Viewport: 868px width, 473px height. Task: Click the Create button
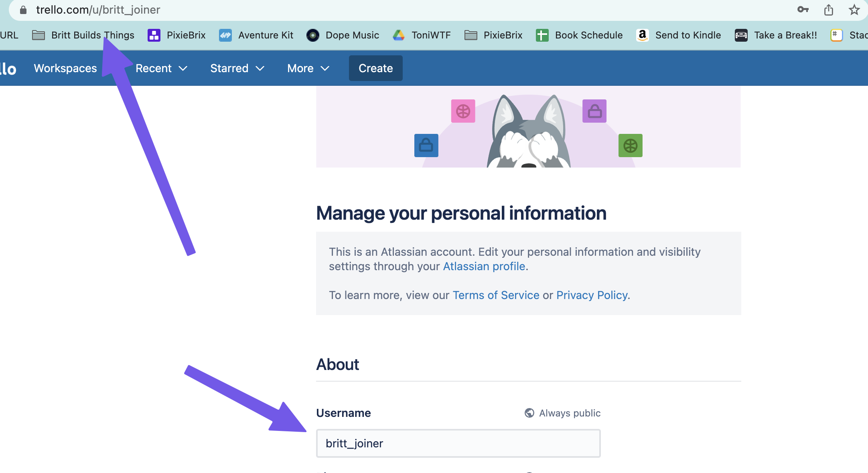[x=375, y=68]
